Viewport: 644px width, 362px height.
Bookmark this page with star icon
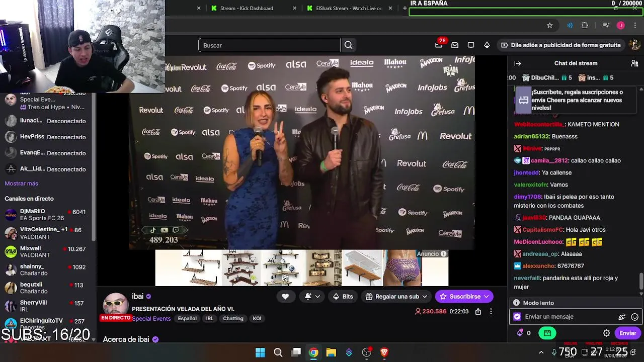point(549,25)
